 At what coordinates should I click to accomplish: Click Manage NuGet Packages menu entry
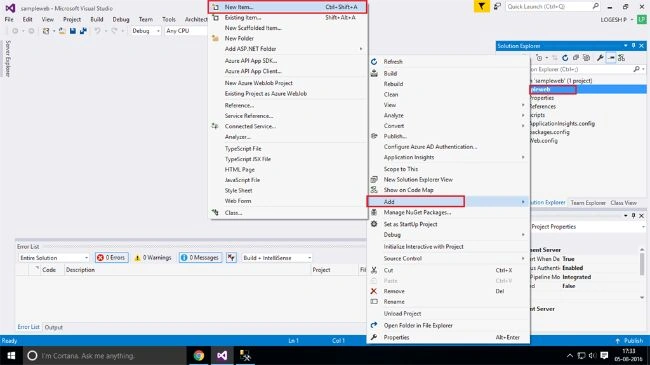point(448,212)
